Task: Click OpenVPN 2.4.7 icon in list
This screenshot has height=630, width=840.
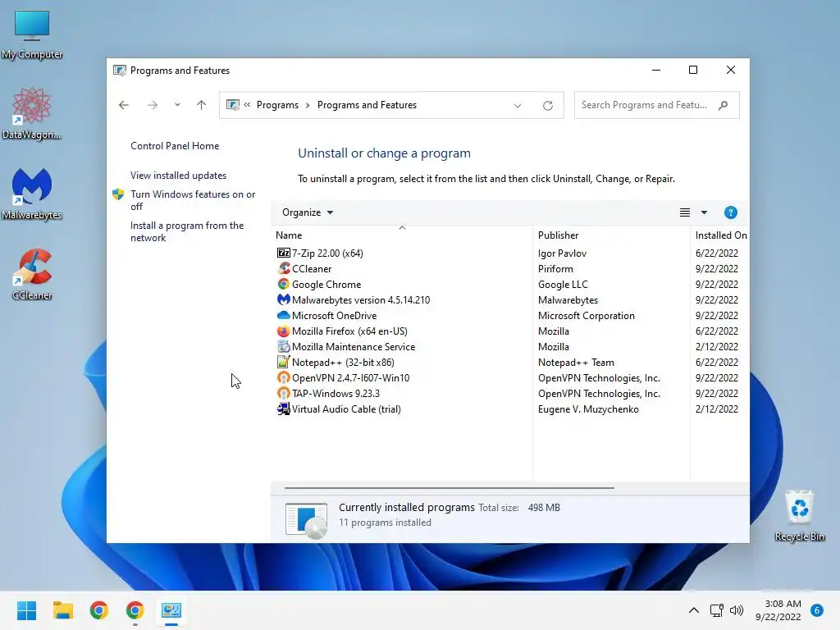Action: click(283, 377)
